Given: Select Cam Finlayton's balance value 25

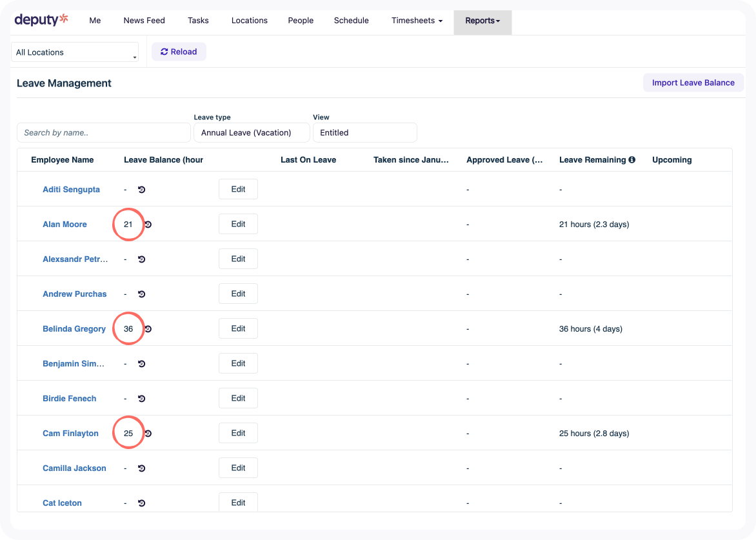Looking at the screenshot, I should [x=128, y=434].
